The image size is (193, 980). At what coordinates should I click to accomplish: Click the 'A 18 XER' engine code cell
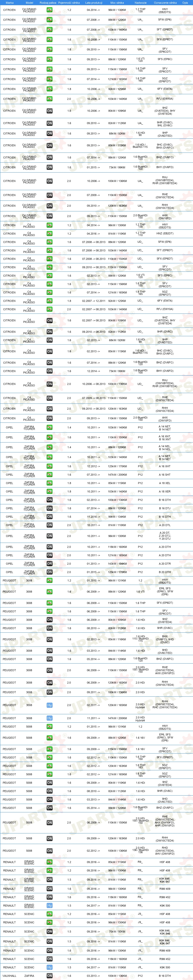[165, 491]
